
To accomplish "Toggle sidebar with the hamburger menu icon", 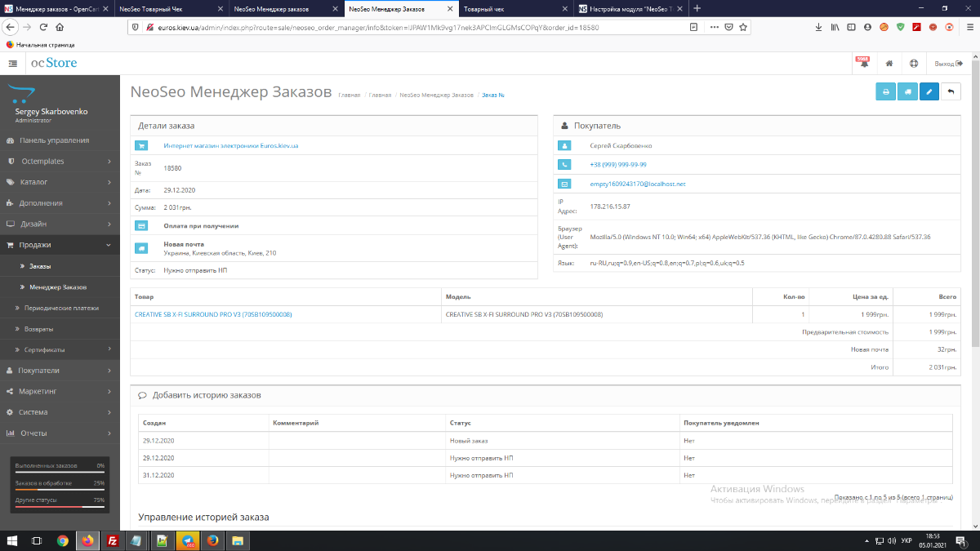I will tap(13, 63).
